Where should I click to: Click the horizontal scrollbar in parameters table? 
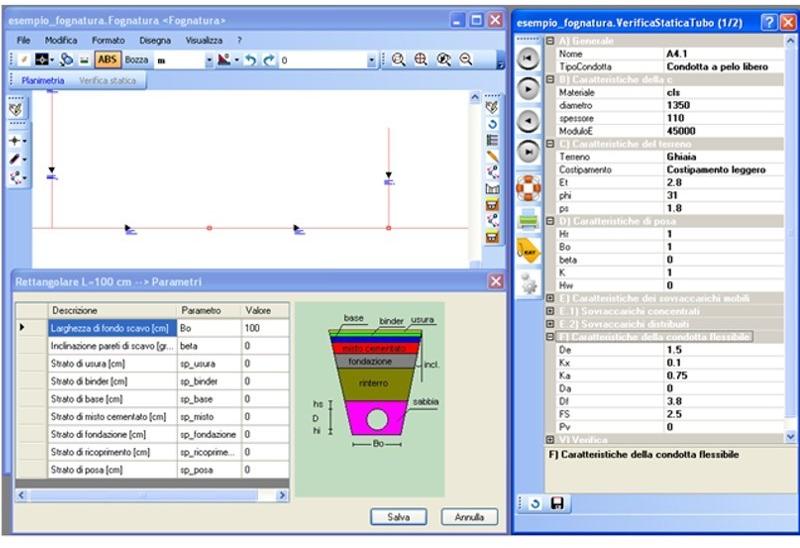[150, 495]
